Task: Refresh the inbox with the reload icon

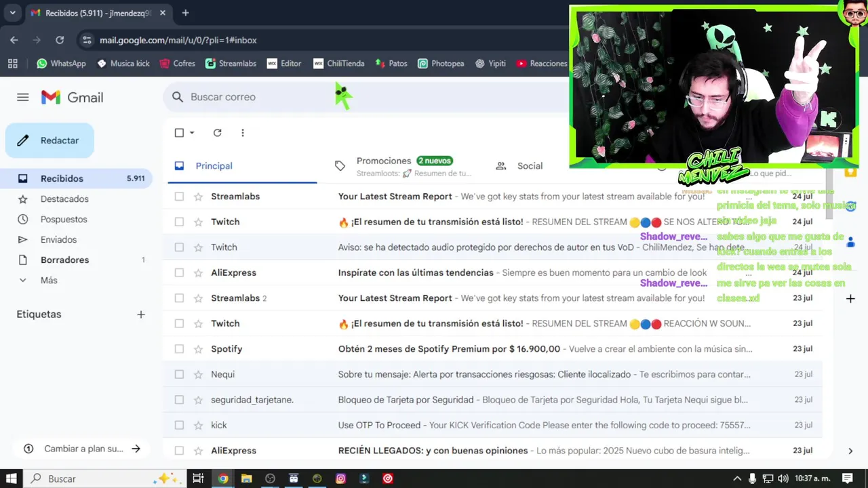Action: point(217,133)
